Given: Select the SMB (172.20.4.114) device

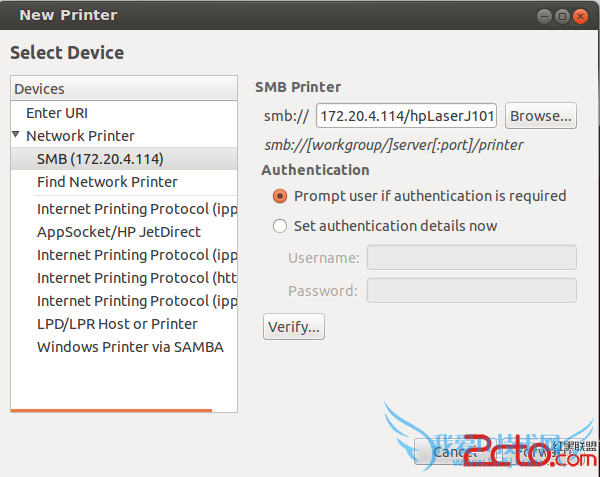Looking at the screenshot, I should [100, 159].
